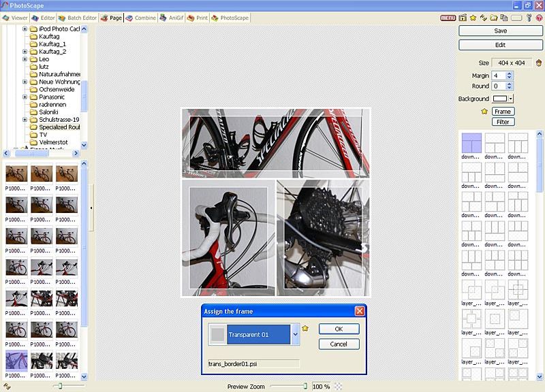Click the Edit button
This screenshot has width=545, height=392.
coord(501,45)
